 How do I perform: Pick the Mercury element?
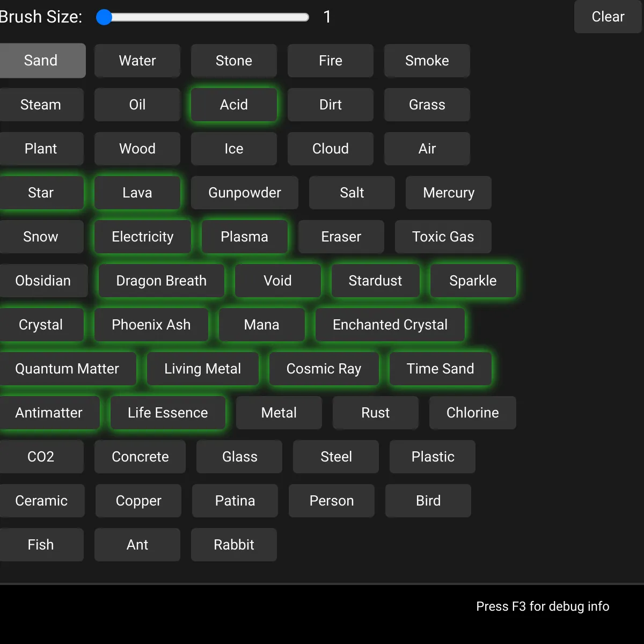(x=448, y=193)
